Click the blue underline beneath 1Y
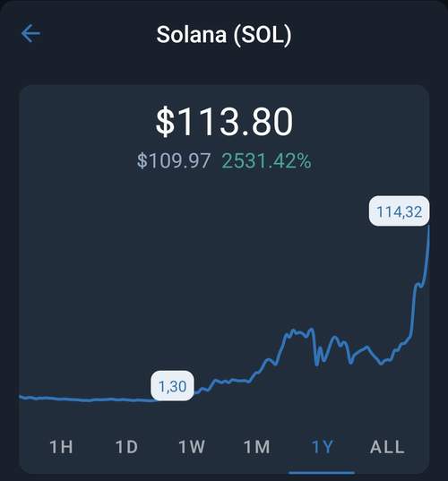This screenshot has height=481, width=448. tap(322, 473)
